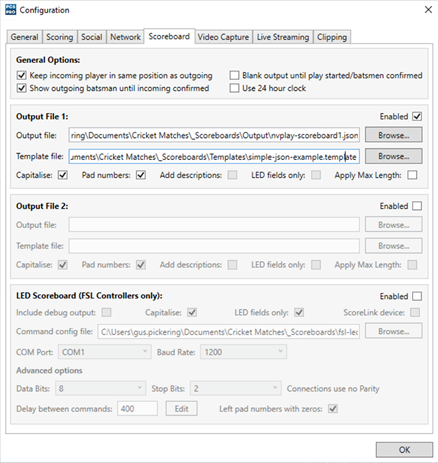Screen dimensions: 438x463
Task: Click the Configuration window app icon
Action: pyautogui.click(x=10, y=10)
